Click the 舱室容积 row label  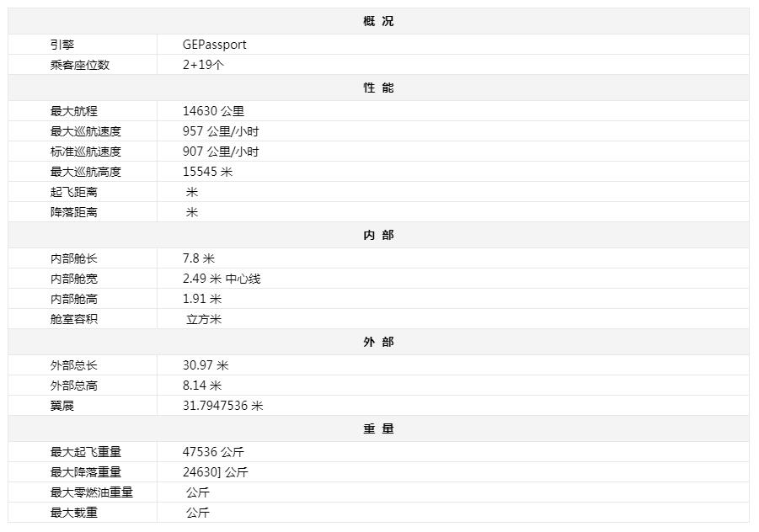coord(74,319)
